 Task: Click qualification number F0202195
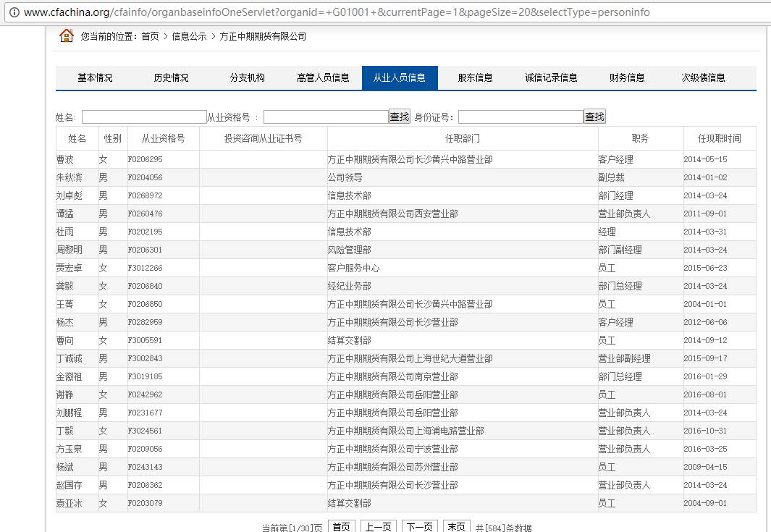[145, 232]
